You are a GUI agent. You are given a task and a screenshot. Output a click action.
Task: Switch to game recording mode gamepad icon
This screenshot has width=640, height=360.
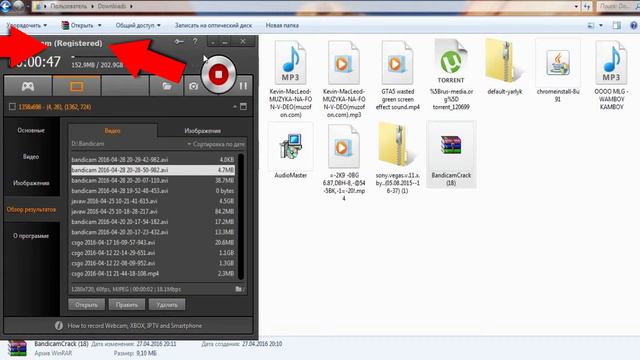point(28,86)
